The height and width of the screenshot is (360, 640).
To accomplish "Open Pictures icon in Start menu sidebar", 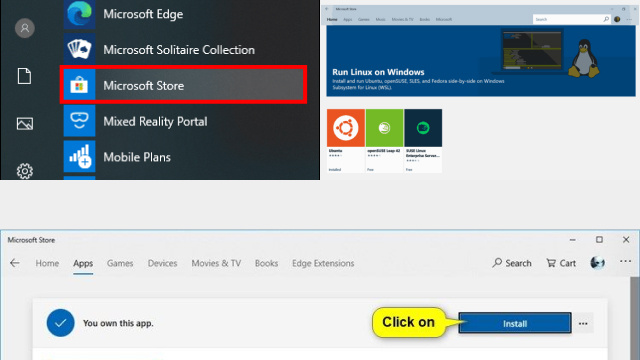I will (25, 124).
